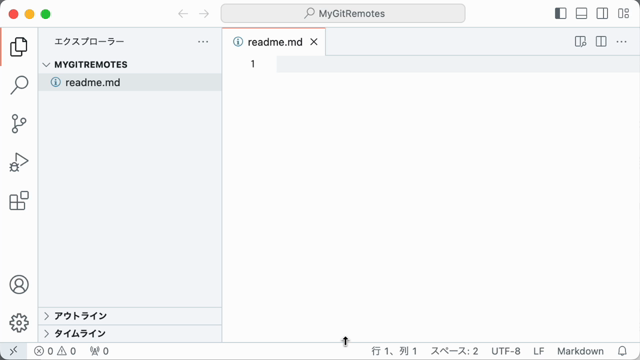Viewport: 640px width, 360px height.
Task: Click the エクスプローラー panel title
Action: (x=89, y=42)
